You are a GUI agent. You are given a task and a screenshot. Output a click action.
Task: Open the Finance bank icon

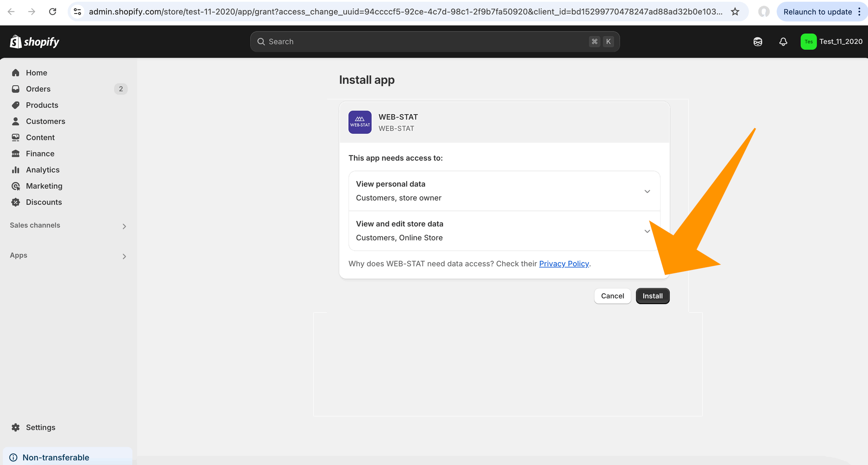[x=16, y=154]
